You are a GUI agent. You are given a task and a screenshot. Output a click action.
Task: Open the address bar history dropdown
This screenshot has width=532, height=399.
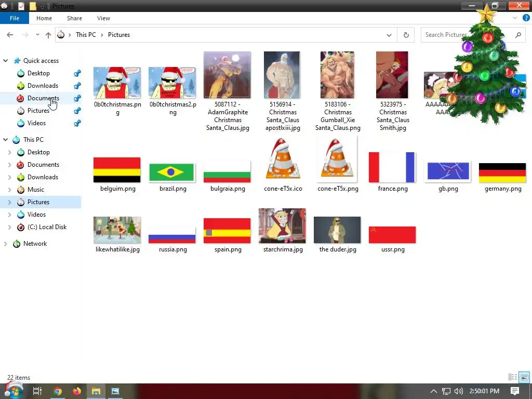(389, 35)
